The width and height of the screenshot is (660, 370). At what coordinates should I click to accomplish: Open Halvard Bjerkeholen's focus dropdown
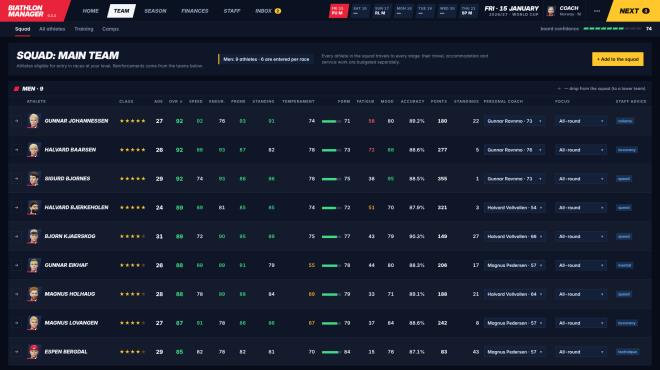(x=580, y=208)
